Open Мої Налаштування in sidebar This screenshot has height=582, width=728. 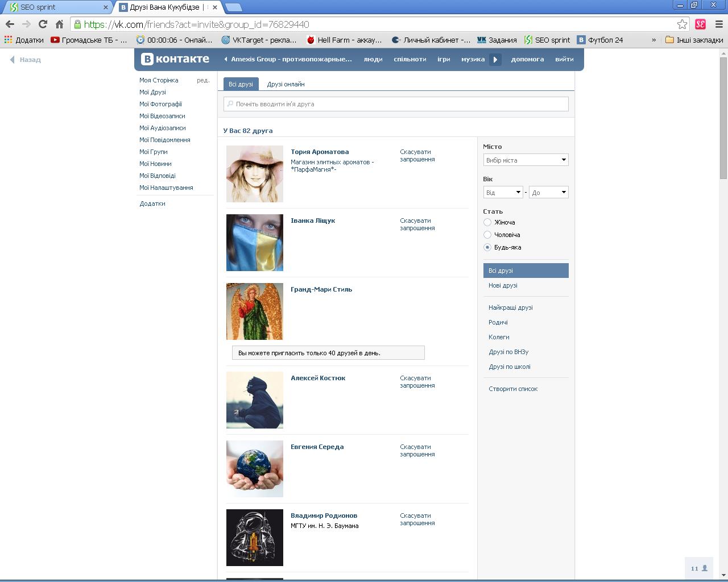(166, 188)
